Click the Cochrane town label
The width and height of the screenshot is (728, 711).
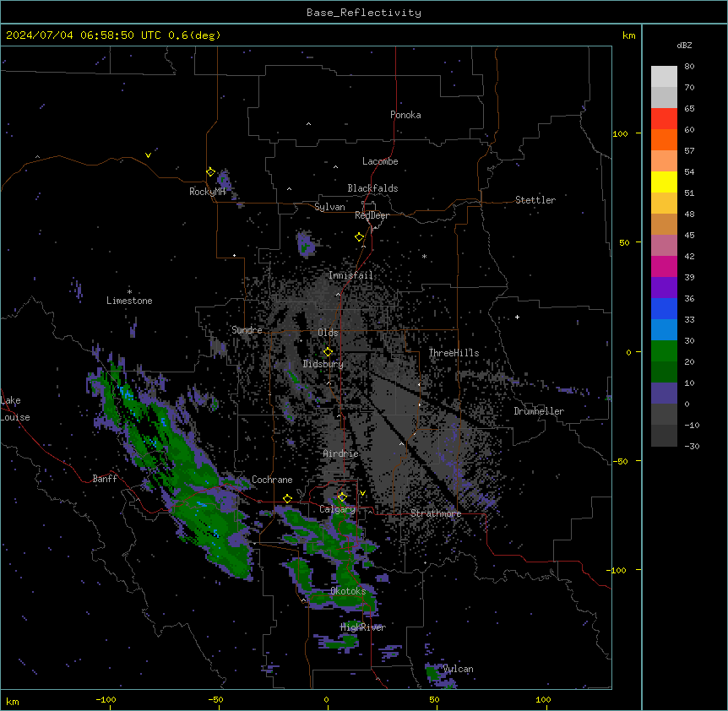point(272,480)
